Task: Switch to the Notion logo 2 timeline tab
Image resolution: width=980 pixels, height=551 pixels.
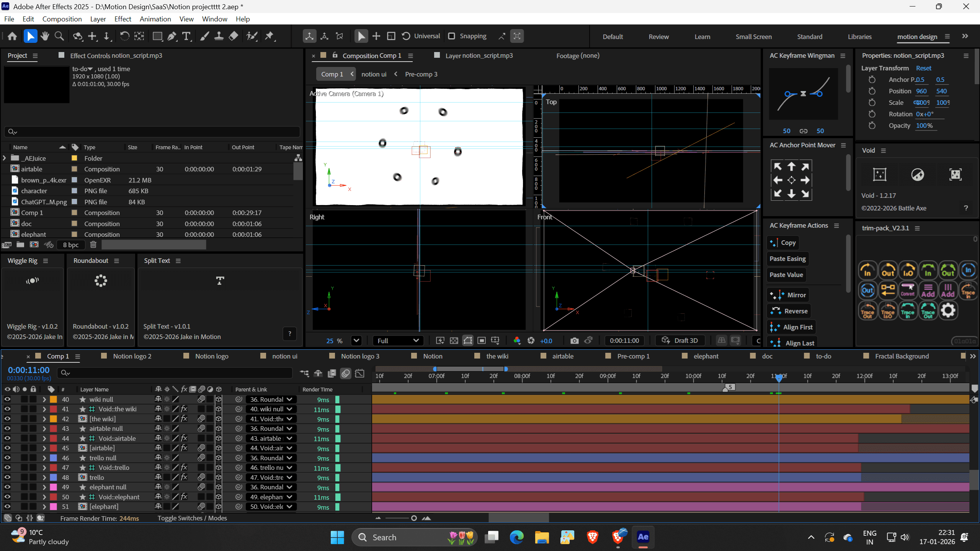Action: coord(132,356)
